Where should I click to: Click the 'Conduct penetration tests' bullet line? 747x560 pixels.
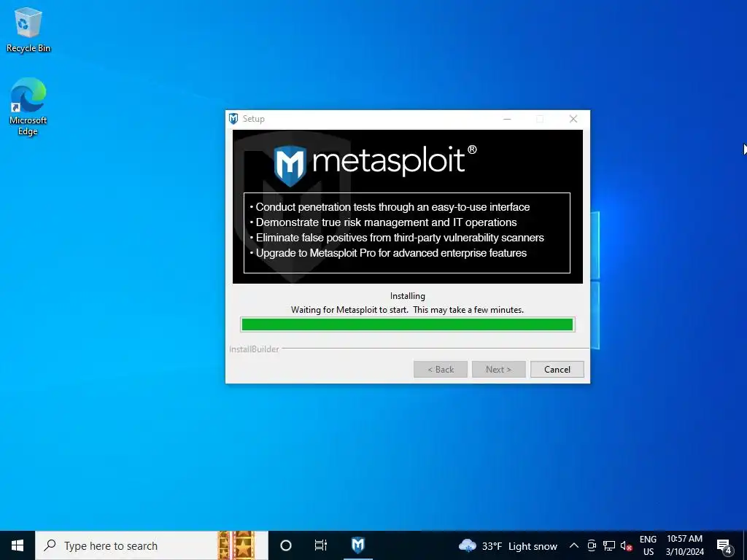point(390,207)
